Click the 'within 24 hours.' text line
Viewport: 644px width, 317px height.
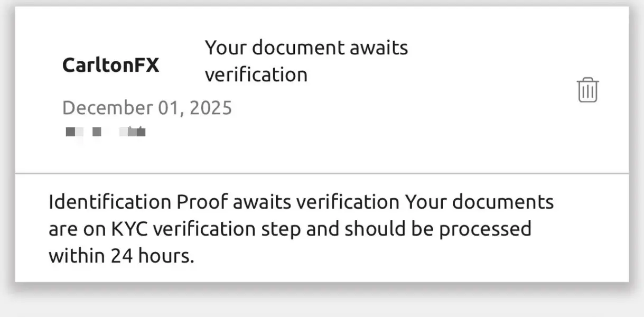click(x=122, y=256)
